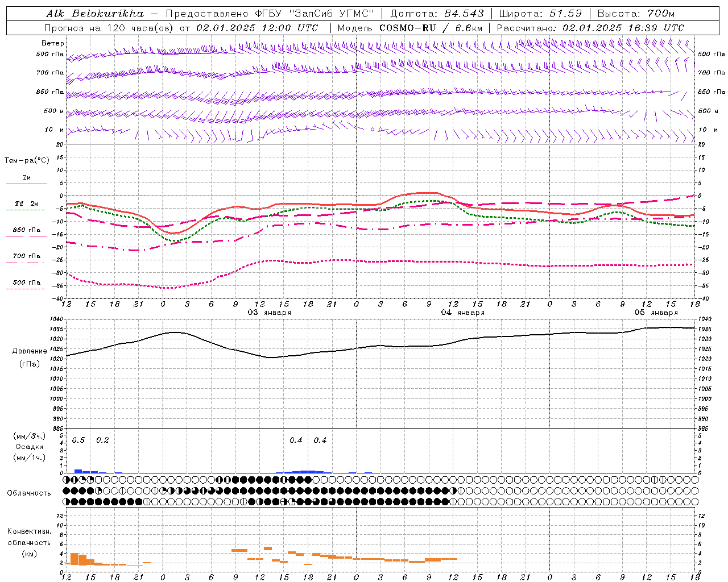Click the 'Осадки' precipitation label
This screenshot has height=582, width=728.
click(x=30, y=447)
